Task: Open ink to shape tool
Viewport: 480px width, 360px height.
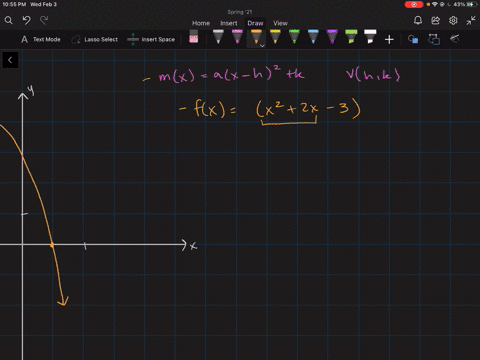Action: click(x=413, y=39)
